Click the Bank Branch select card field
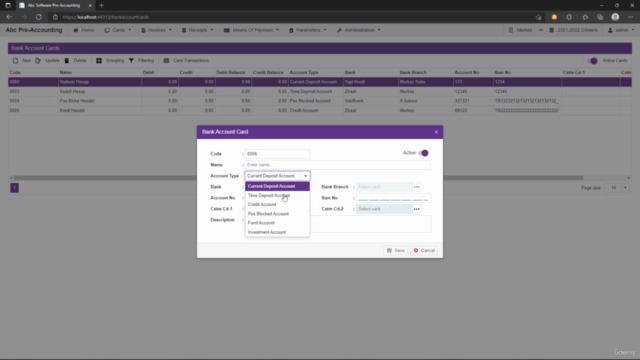This screenshot has width=640, height=360. pos(384,187)
